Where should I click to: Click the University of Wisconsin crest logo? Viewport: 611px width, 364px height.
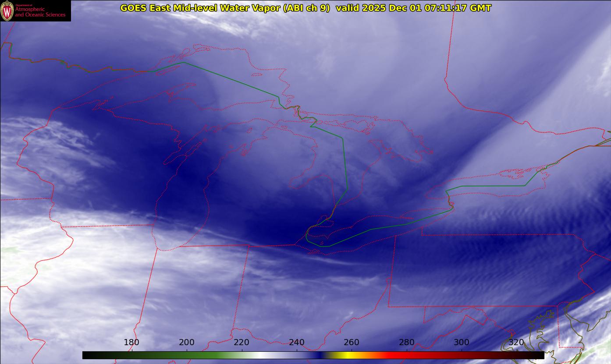7,11
